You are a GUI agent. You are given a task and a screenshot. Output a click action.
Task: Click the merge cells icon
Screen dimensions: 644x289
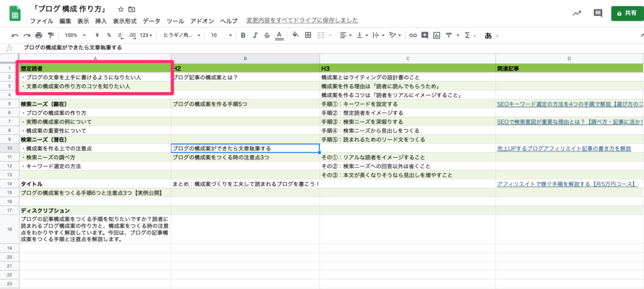(x=321, y=35)
